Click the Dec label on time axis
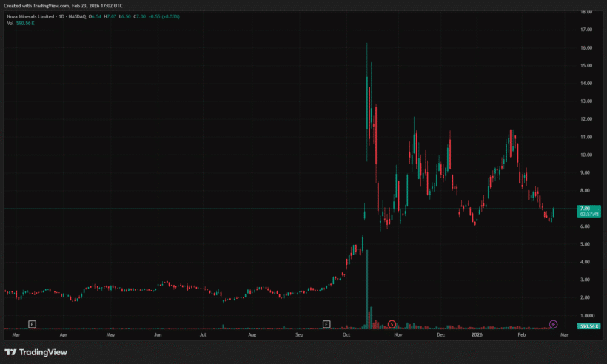The width and height of the screenshot is (607, 364). tap(441, 335)
